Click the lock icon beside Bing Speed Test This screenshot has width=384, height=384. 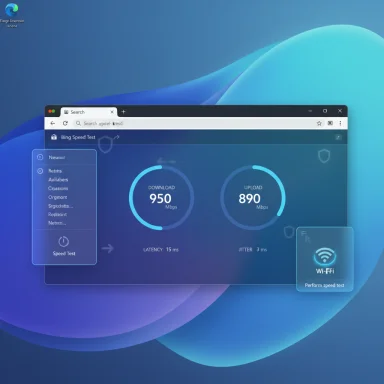(x=54, y=137)
